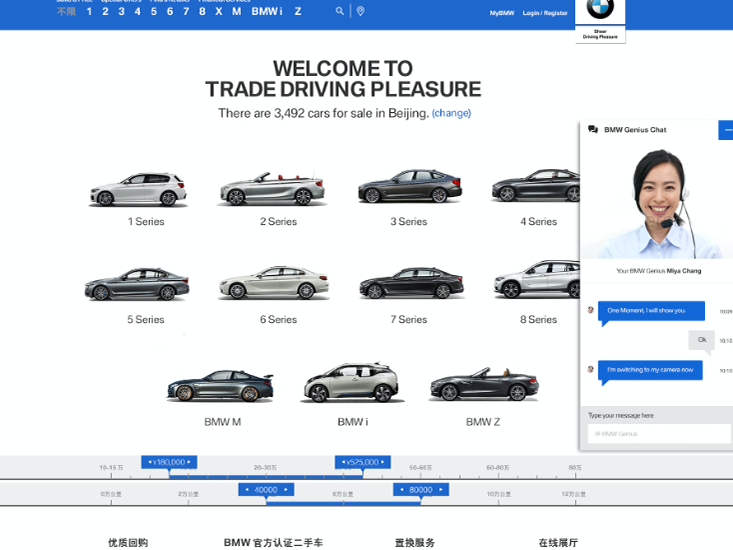
Task: Increase the ¥525,000 maximum price handle arrow
Action: (382, 462)
